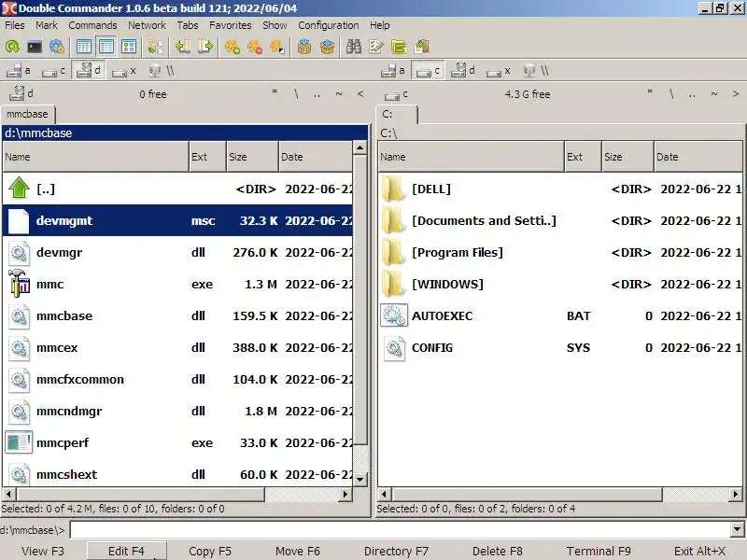This screenshot has height=560, width=747.
Task: Click Unselect a group (minus) icon
Action: 255,47
